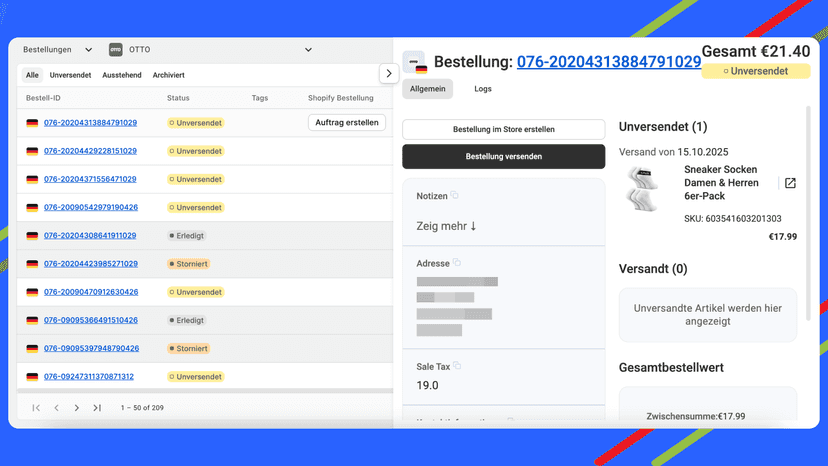The width and height of the screenshot is (828, 466).
Task: Open the Sneaker Socken product in a new window
Action: (790, 183)
